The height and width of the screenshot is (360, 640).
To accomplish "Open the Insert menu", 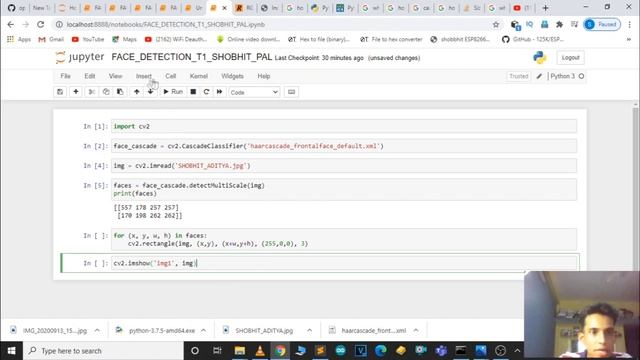I will [144, 76].
